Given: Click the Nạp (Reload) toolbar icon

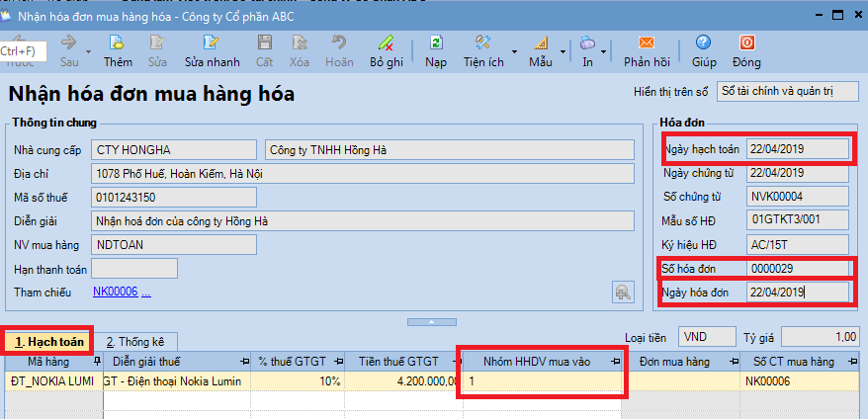Looking at the screenshot, I should [436, 49].
